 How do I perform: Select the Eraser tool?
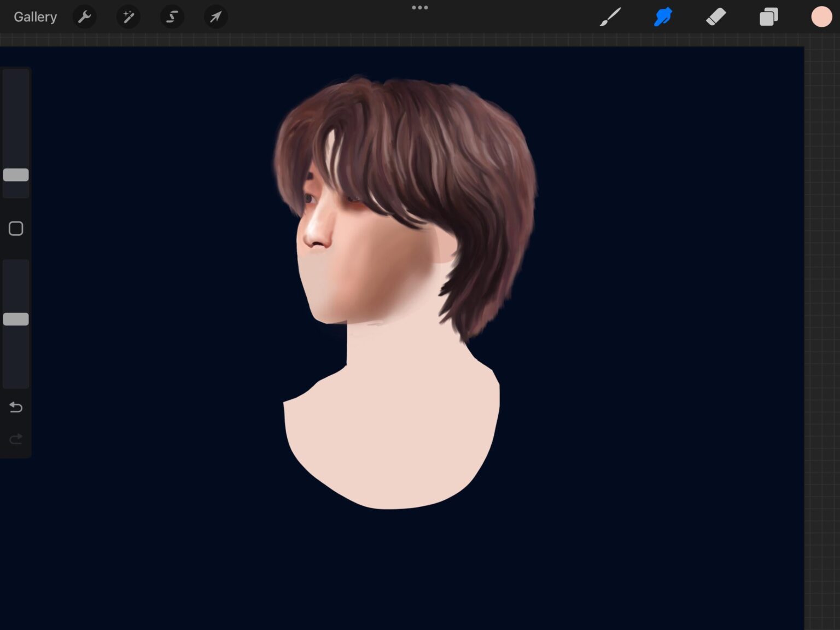point(716,17)
